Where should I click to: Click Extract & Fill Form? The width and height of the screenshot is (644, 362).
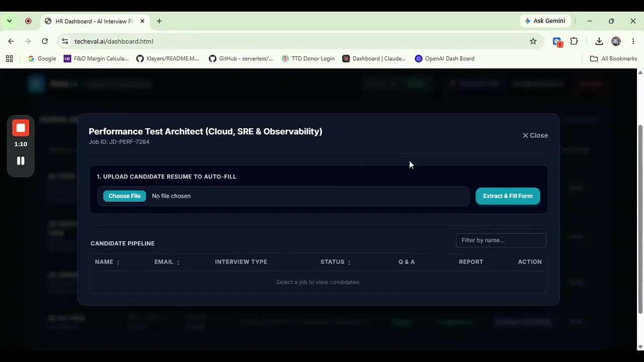pos(508,196)
